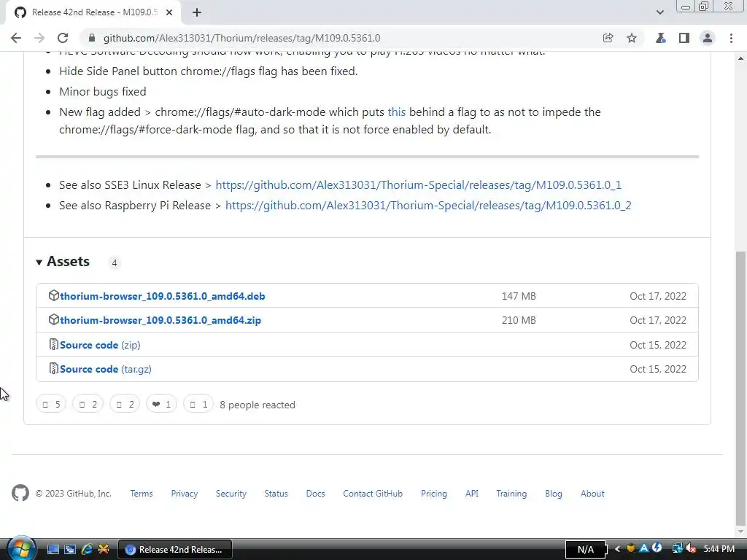Open the About footer link
Screen dimensions: 747x560
592,494
